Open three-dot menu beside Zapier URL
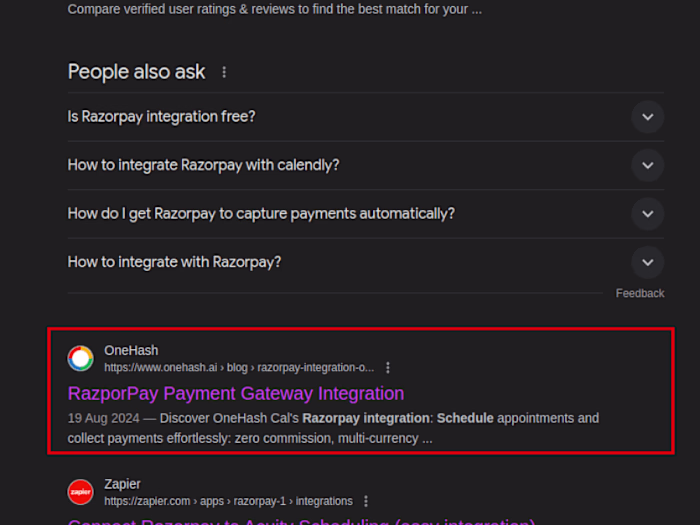This screenshot has width=700, height=525. tap(366, 501)
